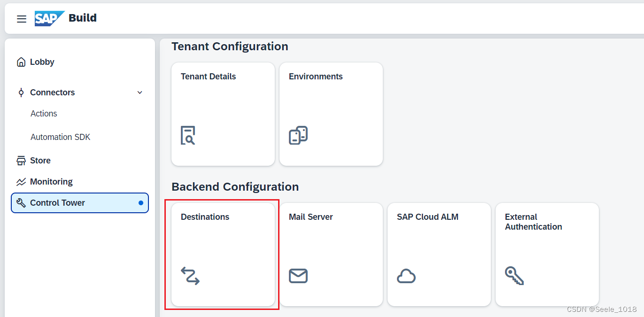Viewport: 644px width, 317px height.
Task: Open the Tenant Details tile
Action: (x=223, y=114)
